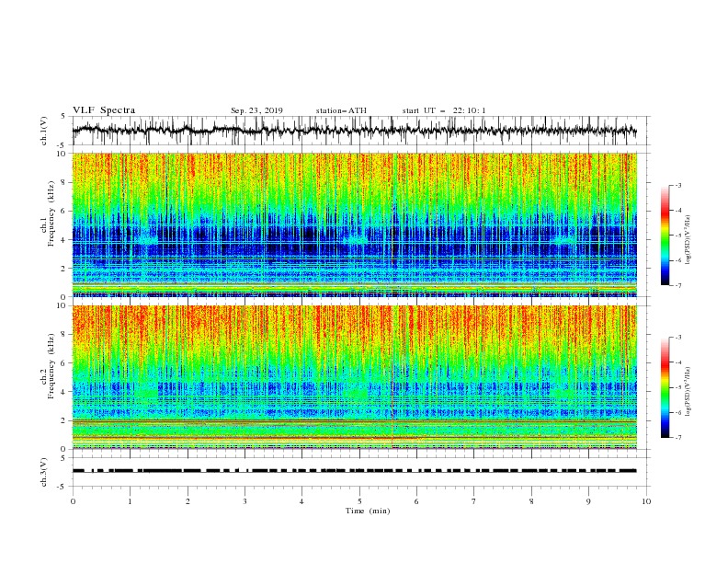The width and height of the screenshot is (728, 563).
Task: Click the ch.1 spectrogram panel
Action: click(354, 224)
